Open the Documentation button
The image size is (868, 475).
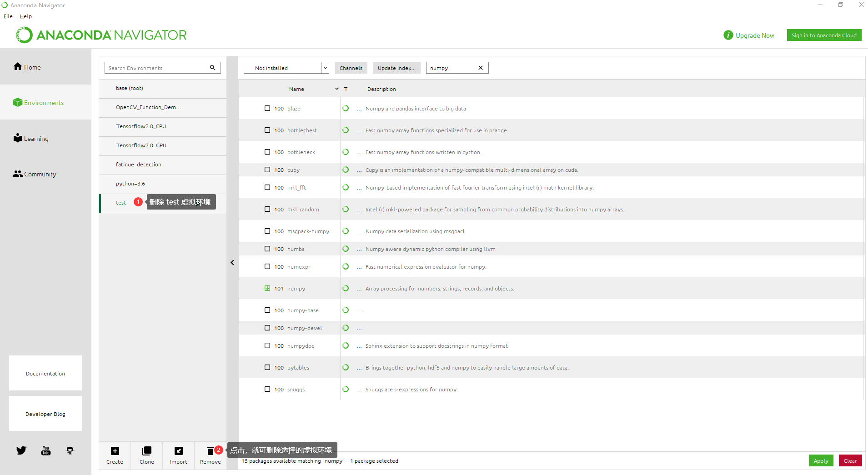[x=45, y=373]
